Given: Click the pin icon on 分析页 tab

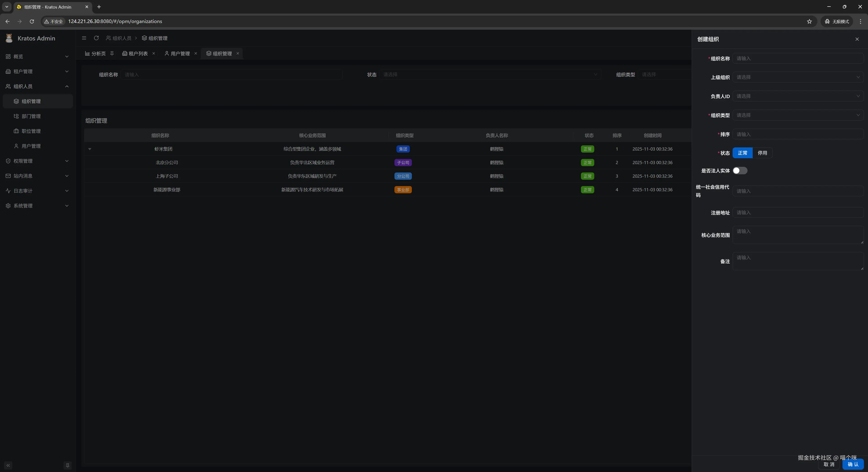Looking at the screenshot, I should [112, 53].
